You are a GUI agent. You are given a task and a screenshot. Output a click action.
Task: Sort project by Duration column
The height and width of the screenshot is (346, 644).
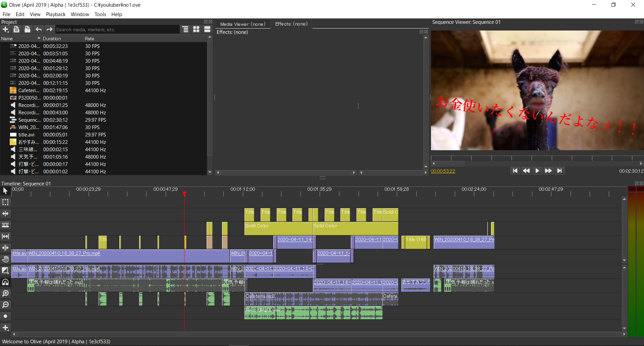(x=62, y=39)
